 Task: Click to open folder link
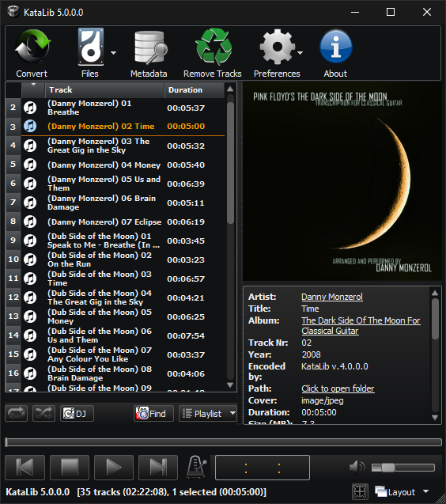click(338, 388)
